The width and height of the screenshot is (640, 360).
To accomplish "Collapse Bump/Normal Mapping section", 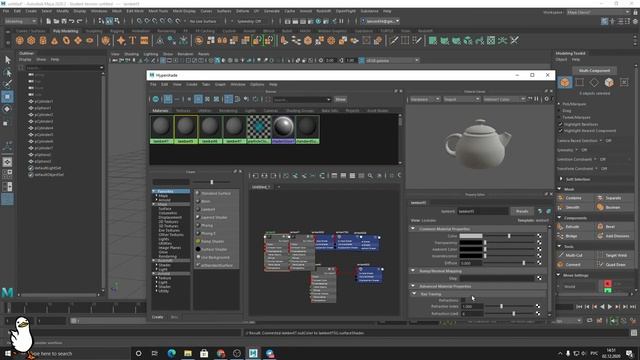I will click(x=413, y=271).
